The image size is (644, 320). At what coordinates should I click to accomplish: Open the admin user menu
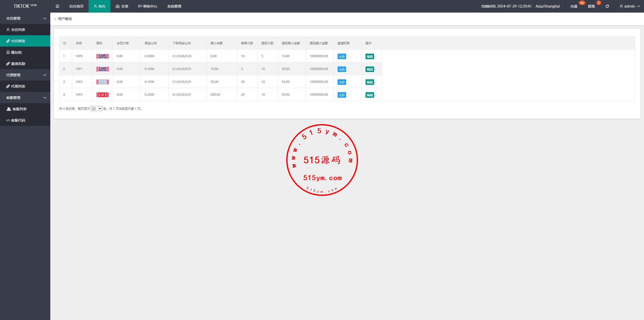(x=629, y=6)
